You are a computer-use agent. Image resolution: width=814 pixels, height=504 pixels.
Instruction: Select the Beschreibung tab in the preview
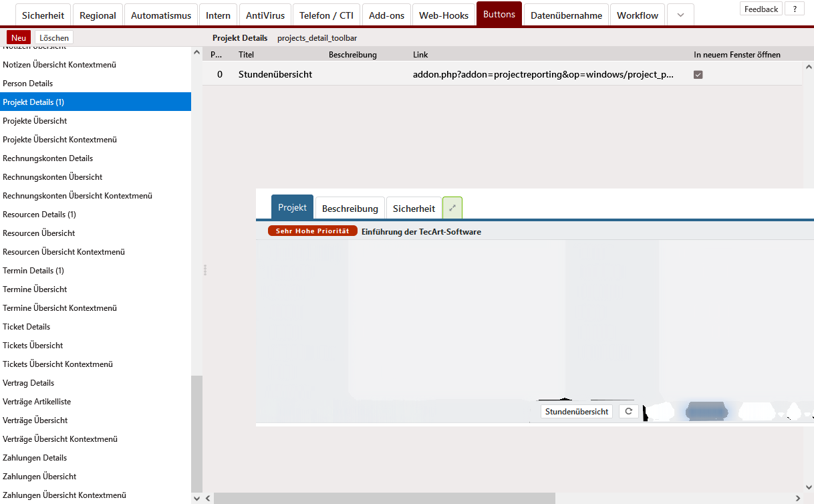point(350,209)
